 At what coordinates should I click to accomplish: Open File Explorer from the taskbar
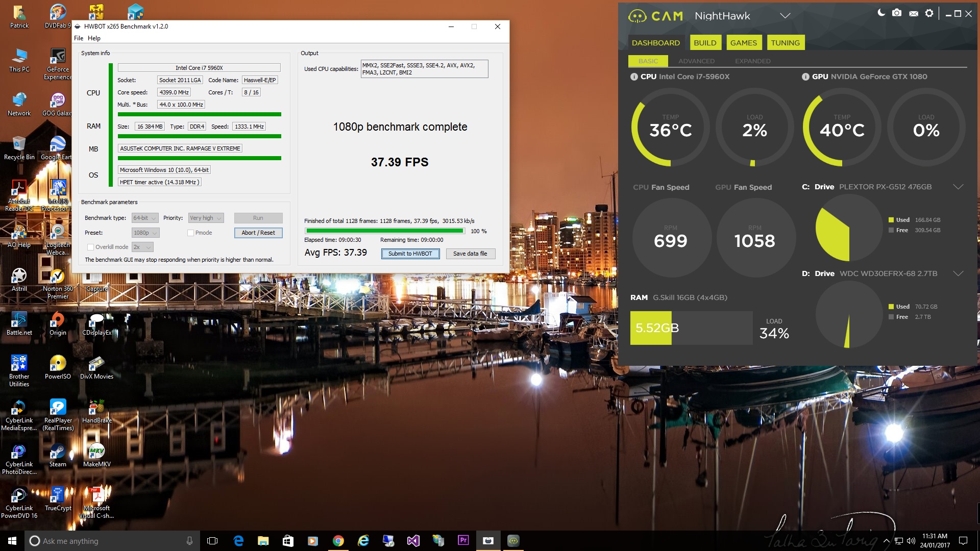point(263,541)
